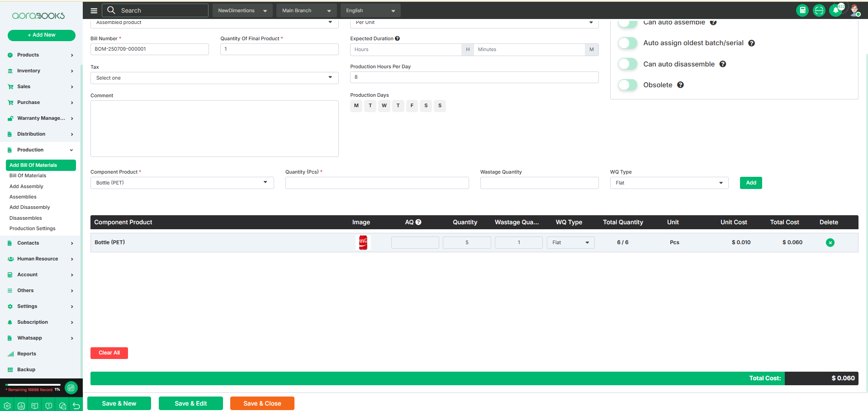The image size is (868, 411).
Task: Click the Bill Number input field
Action: [150, 49]
